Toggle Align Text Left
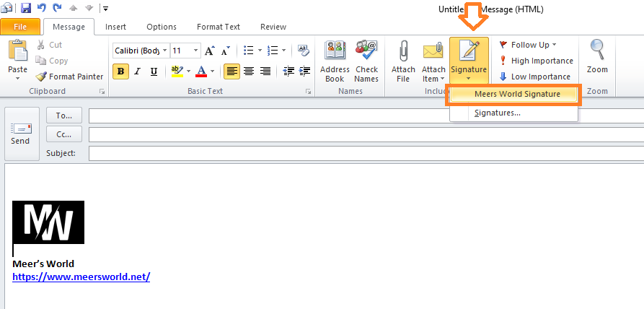The image size is (644, 309). (x=232, y=71)
